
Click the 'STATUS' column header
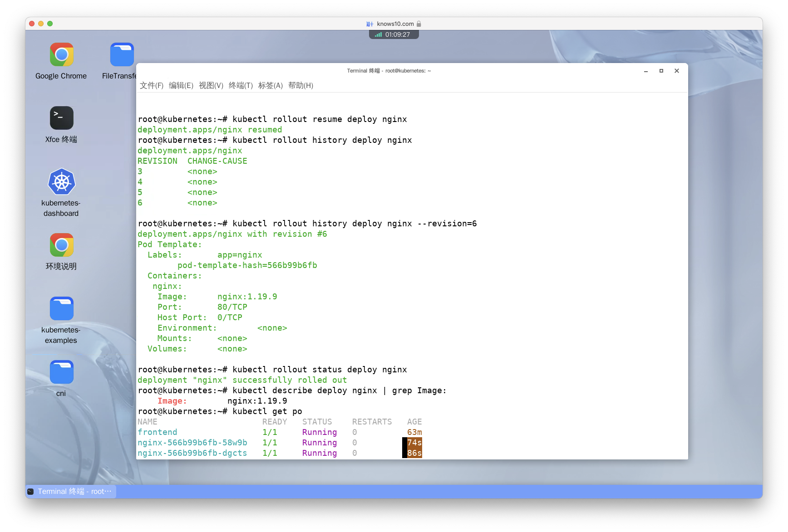[317, 422]
